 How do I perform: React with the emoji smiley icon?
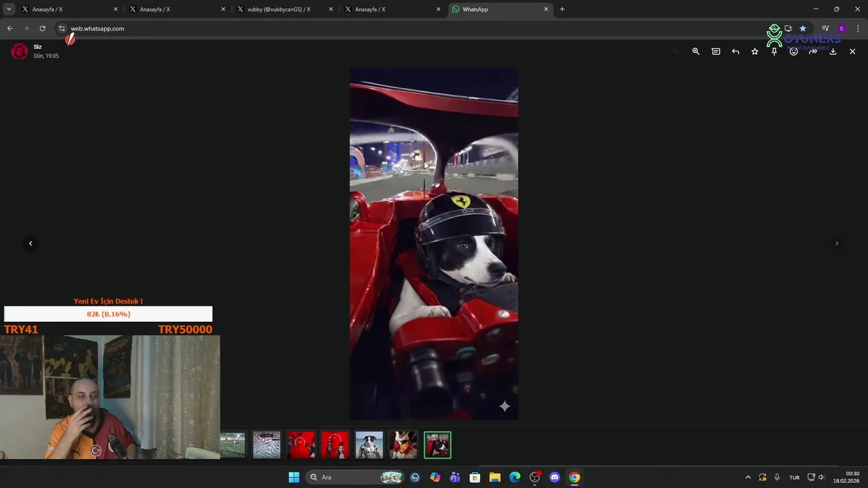(x=793, y=52)
